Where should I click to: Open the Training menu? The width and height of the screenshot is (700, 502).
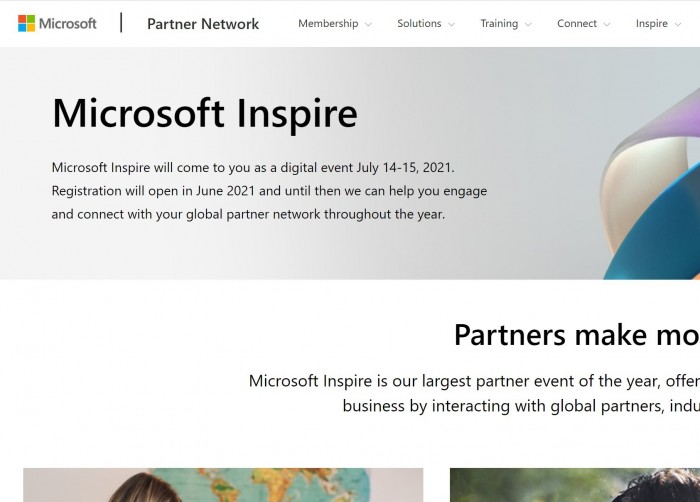click(x=499, y=24)
